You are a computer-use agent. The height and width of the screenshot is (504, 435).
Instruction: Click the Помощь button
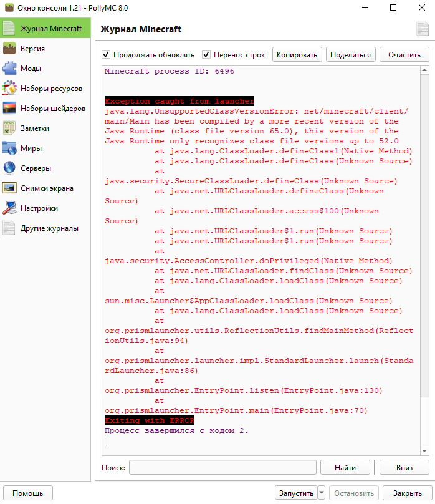(x=28, y=493)
